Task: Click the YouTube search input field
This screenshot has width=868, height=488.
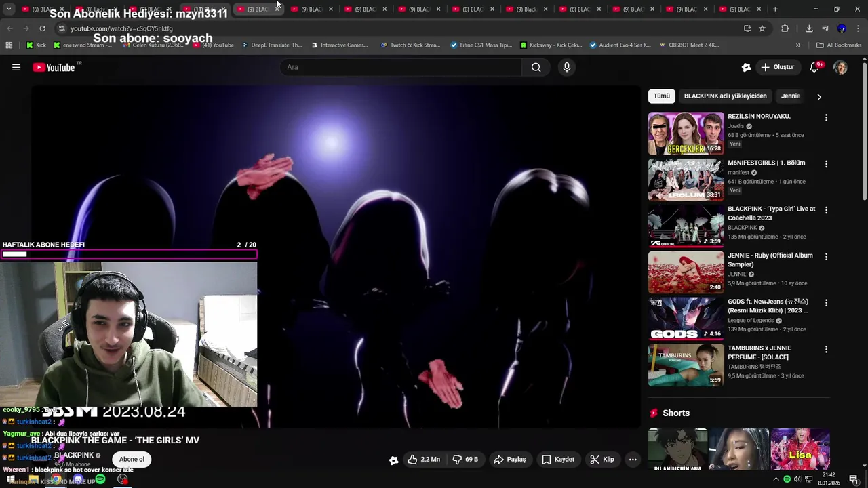Action: (x=401, y=67)
